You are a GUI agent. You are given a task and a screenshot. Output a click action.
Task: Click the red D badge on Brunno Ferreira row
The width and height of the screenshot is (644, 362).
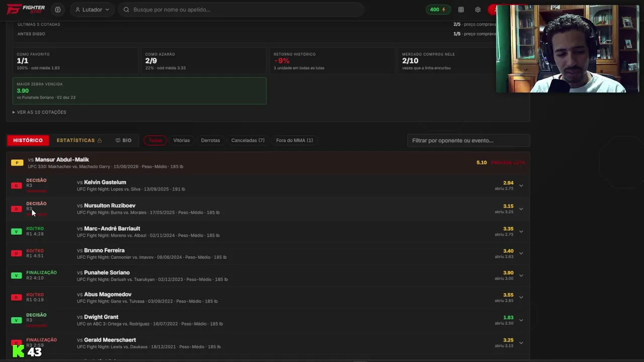coord(17,253)
